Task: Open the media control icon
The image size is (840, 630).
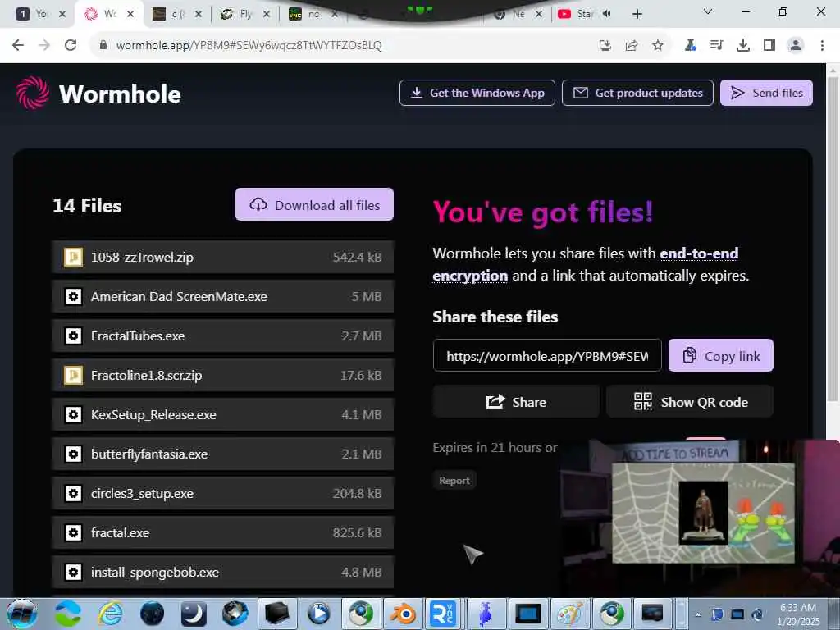Action: 716,46
